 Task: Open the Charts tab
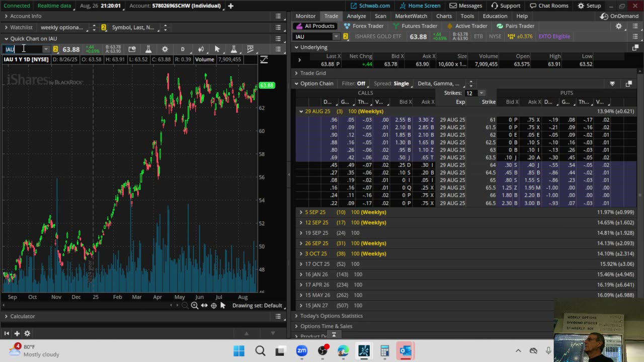444,16
